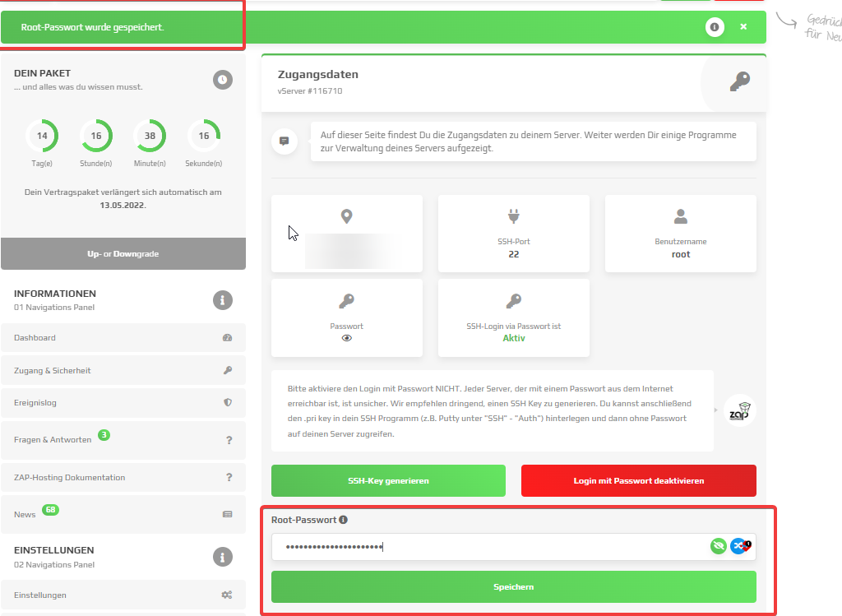Click the blue shuffle icon to generate a random password

(x=739, y=545)
